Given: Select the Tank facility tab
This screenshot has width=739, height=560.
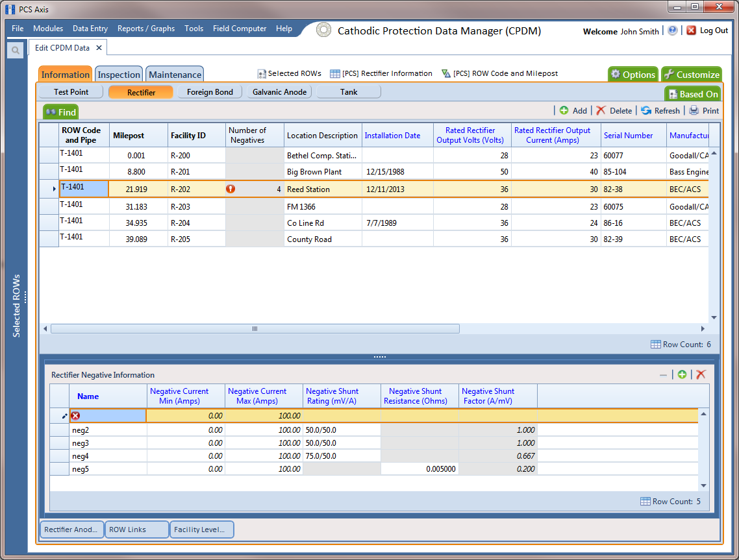Looking at the screenshot, I should coord(349,92).
